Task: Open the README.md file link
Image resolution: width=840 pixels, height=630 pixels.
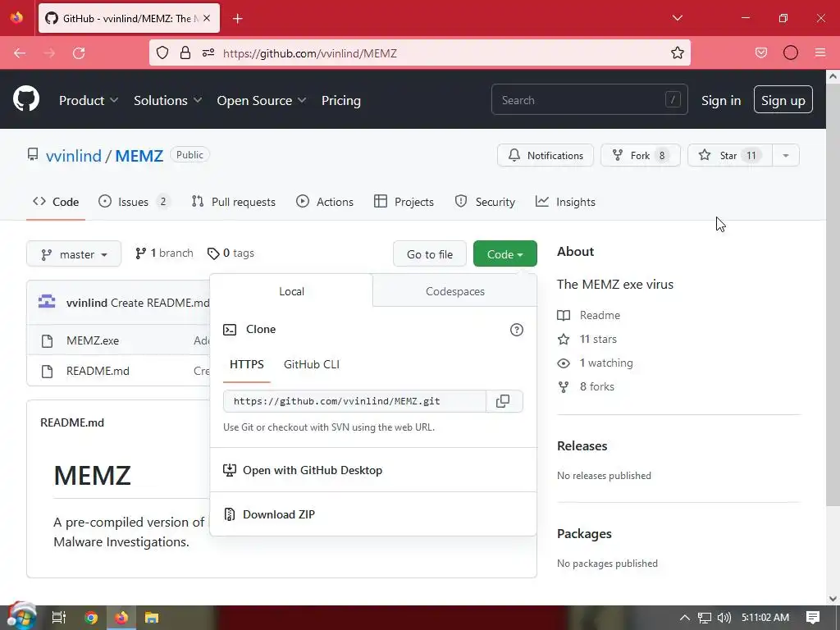Action: tap(98, 371)
